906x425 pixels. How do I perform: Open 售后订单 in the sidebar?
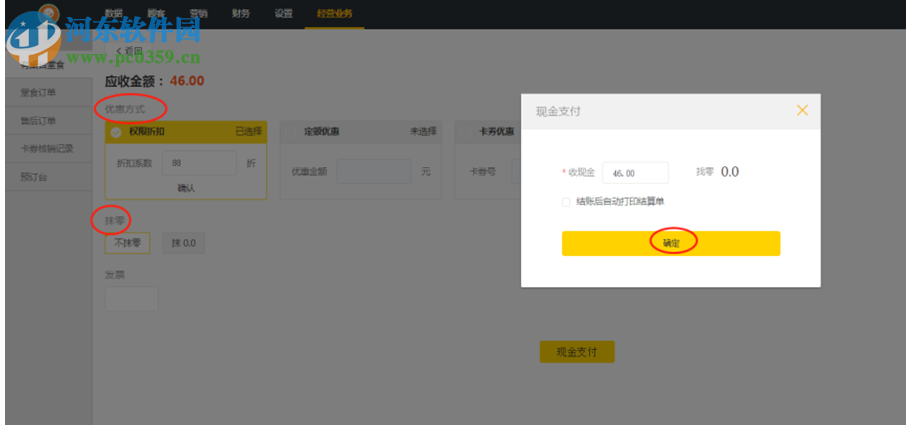[49, 121]
